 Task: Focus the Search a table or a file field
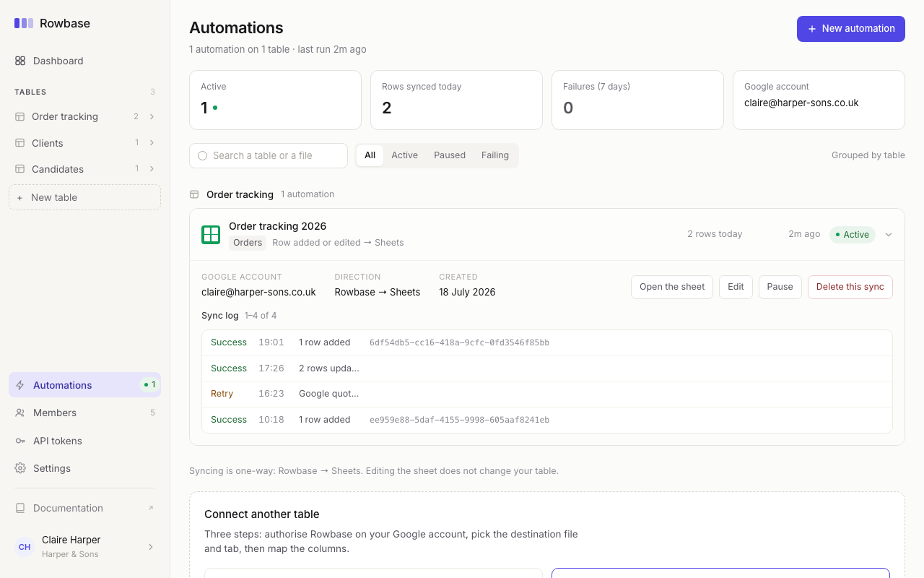click(x=269, y=155)
